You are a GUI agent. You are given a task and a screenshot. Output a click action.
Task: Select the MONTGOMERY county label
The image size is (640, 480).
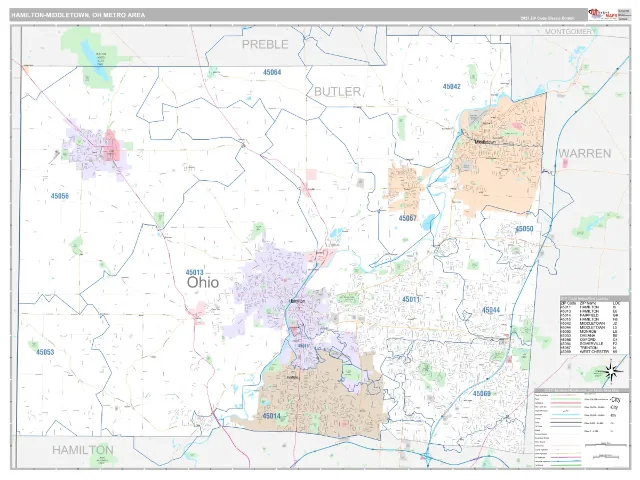[x=570, y=31]
